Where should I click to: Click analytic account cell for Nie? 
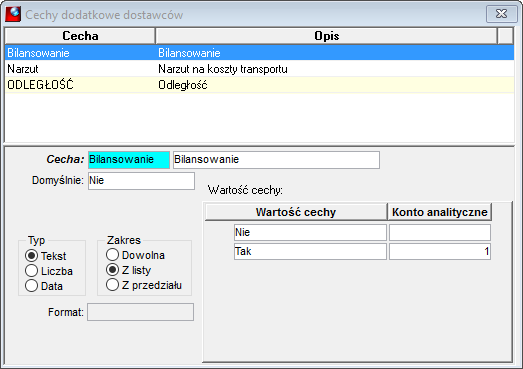[x=440, y=232]
